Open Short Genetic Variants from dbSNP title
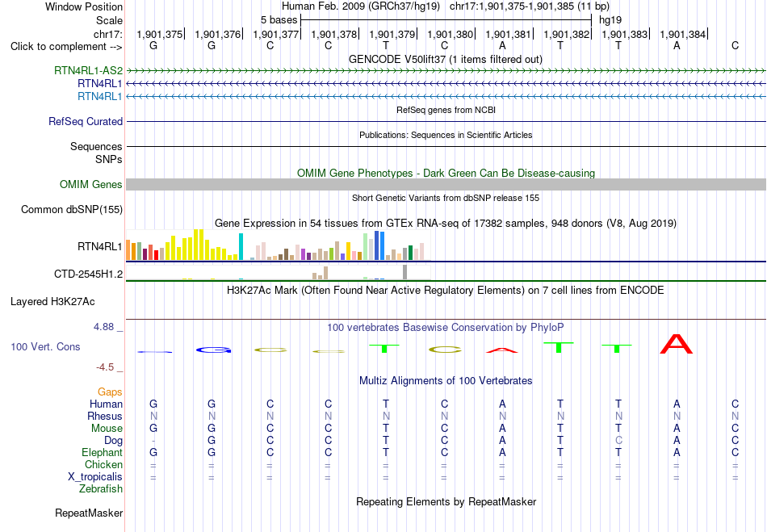The height and width of the screenshot is (532, 767). coord(446,198)
